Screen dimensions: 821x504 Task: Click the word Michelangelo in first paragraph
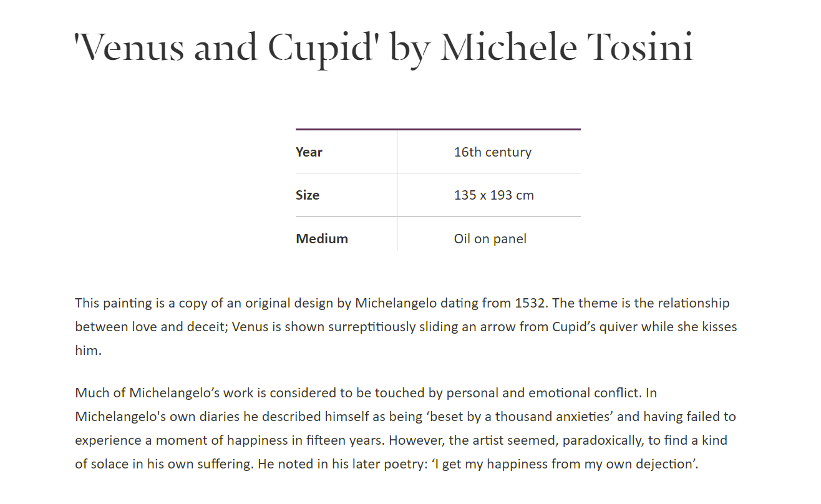tap(395, 303)
